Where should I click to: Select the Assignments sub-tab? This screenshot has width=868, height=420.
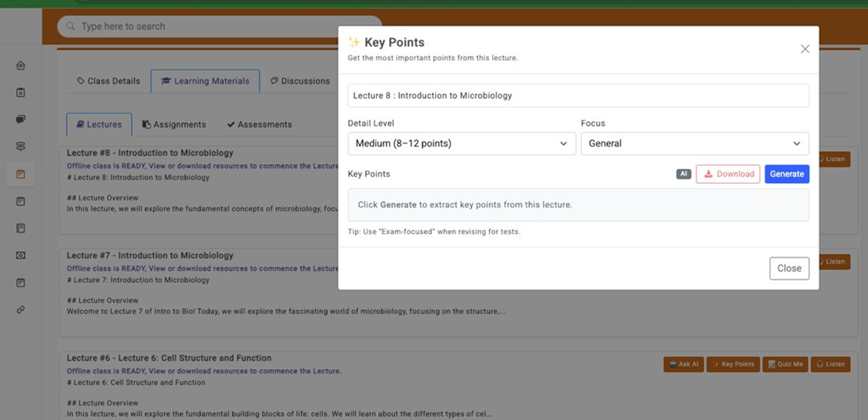174,124
